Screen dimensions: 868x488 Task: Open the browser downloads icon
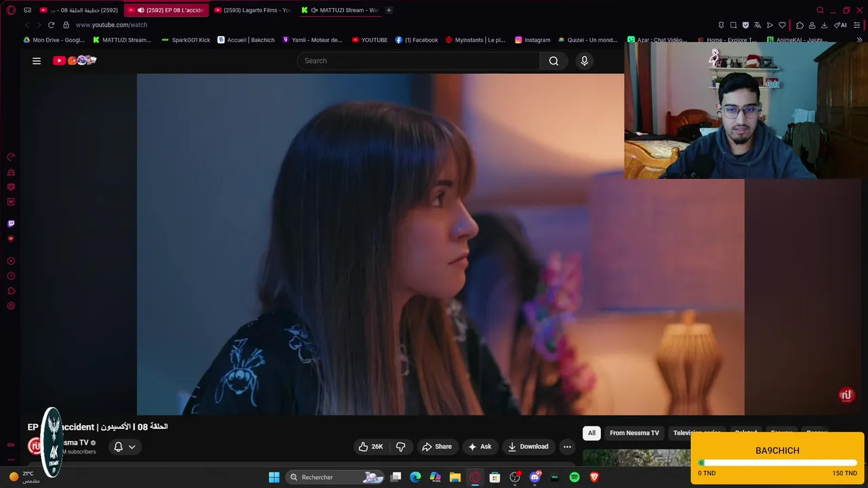tap(824, 25)
